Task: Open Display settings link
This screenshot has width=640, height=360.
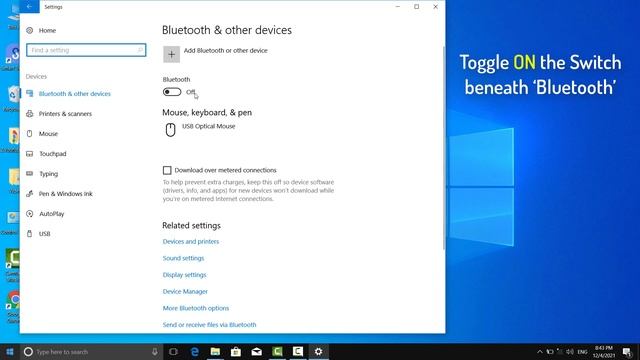Action: (x=184, y=275)
